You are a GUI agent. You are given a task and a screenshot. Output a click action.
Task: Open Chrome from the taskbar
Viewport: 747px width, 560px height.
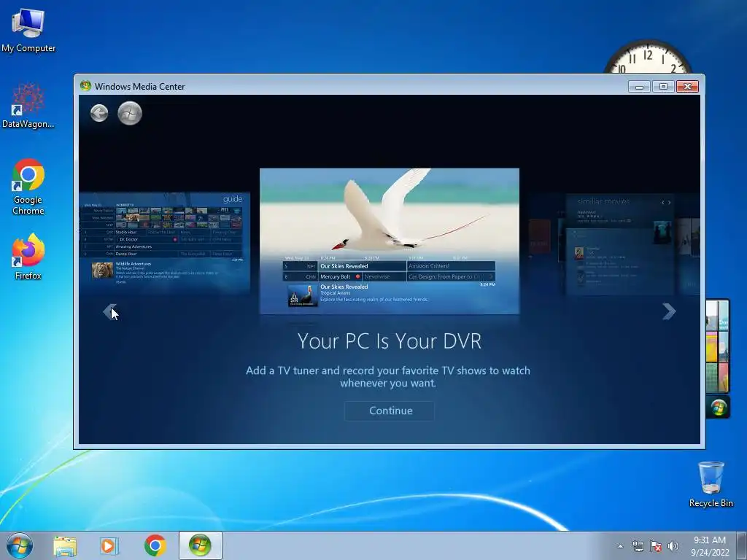[x=155, y=545]
